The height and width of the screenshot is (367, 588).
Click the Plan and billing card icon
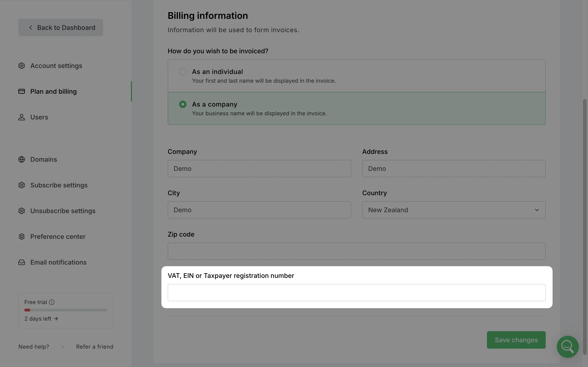(x=22, y=91)
